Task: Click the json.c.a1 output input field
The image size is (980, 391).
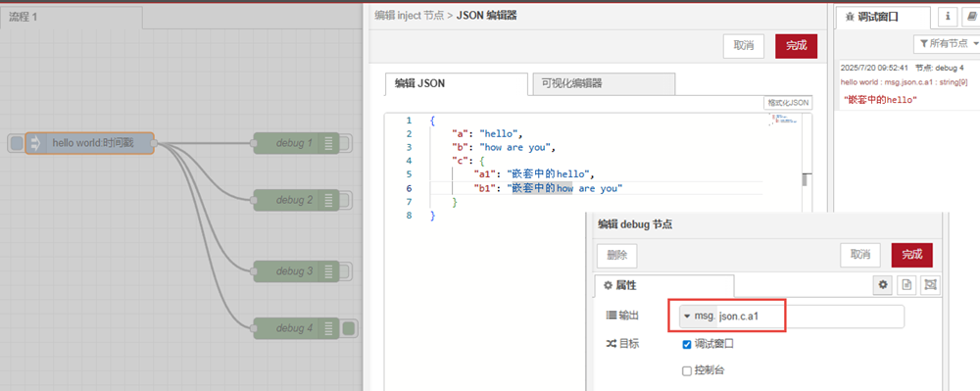Action: 810,317
